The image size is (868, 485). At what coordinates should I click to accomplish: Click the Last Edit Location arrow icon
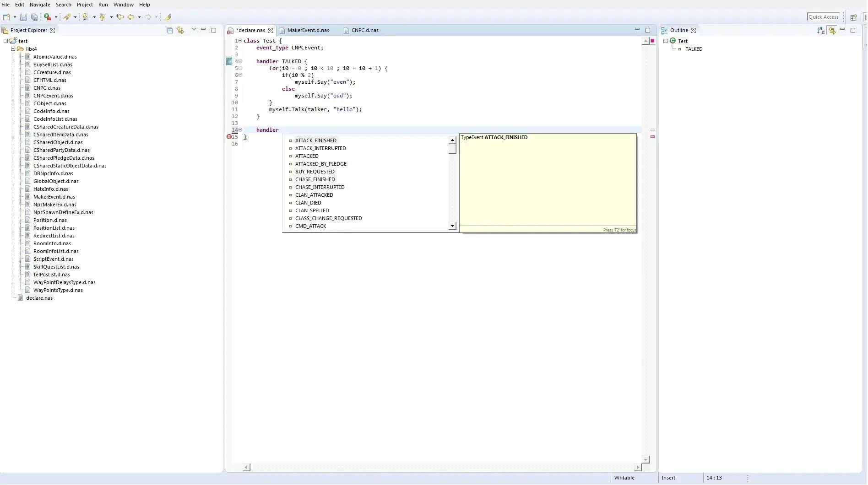[120, 17]
